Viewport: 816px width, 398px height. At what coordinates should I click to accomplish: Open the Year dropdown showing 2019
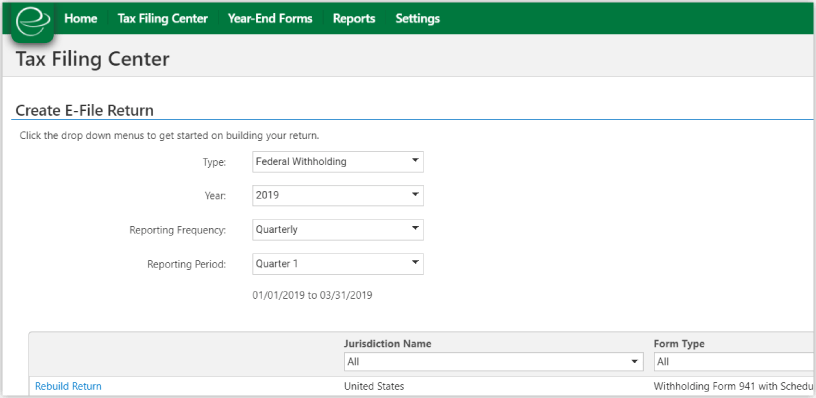click(338, 195)
